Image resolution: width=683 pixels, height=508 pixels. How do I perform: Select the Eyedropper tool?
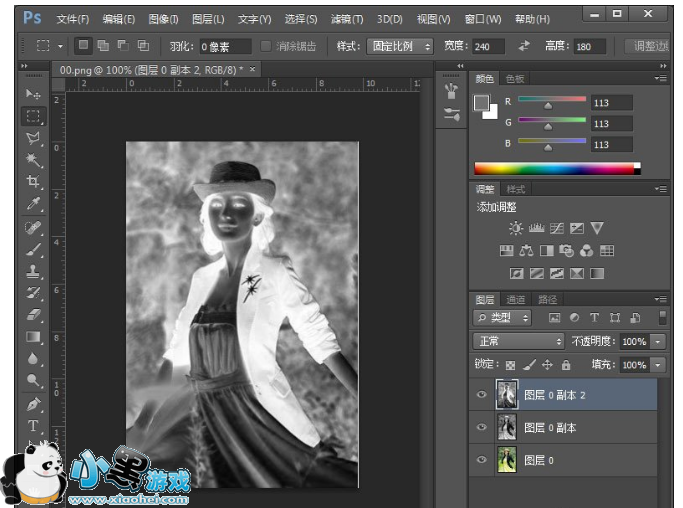[33, 205]
